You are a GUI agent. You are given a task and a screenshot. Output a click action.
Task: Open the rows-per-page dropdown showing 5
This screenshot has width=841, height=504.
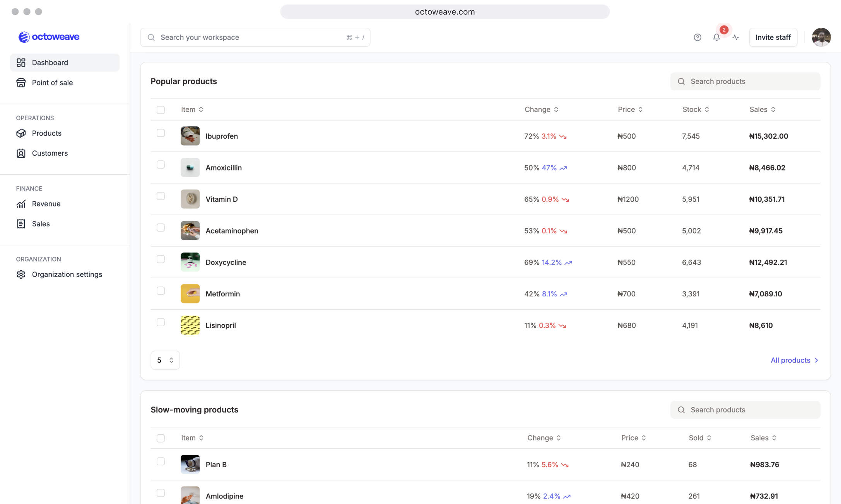click(x=165, y=360)
